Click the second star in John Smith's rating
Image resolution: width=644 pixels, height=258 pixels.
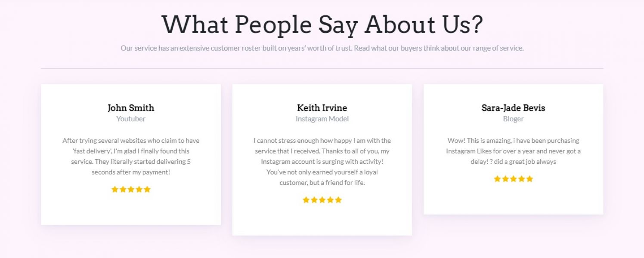(x=123, y=189)
